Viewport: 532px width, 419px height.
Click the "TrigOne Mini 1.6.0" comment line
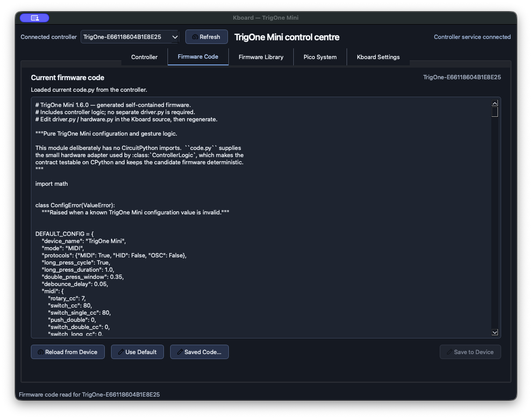[x=113, y=105]
